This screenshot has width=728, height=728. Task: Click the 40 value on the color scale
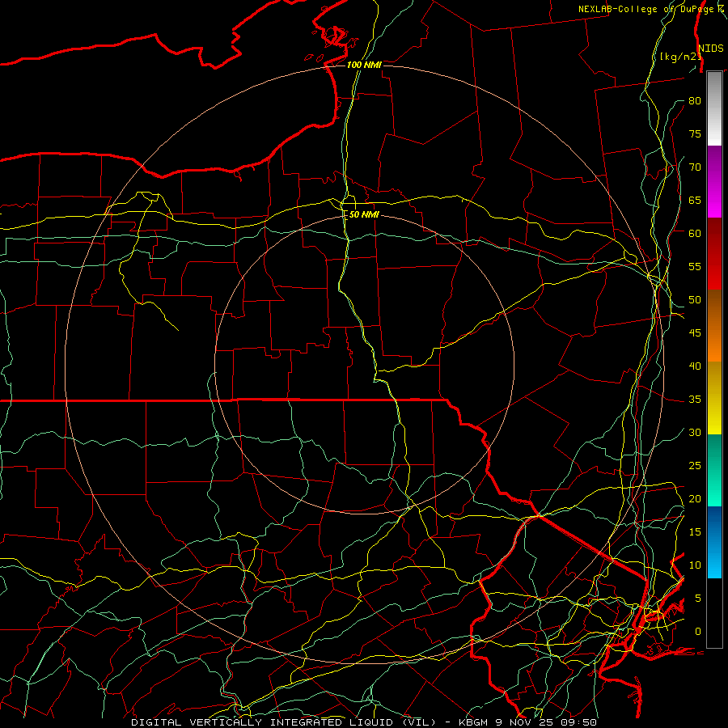point(695,366)
